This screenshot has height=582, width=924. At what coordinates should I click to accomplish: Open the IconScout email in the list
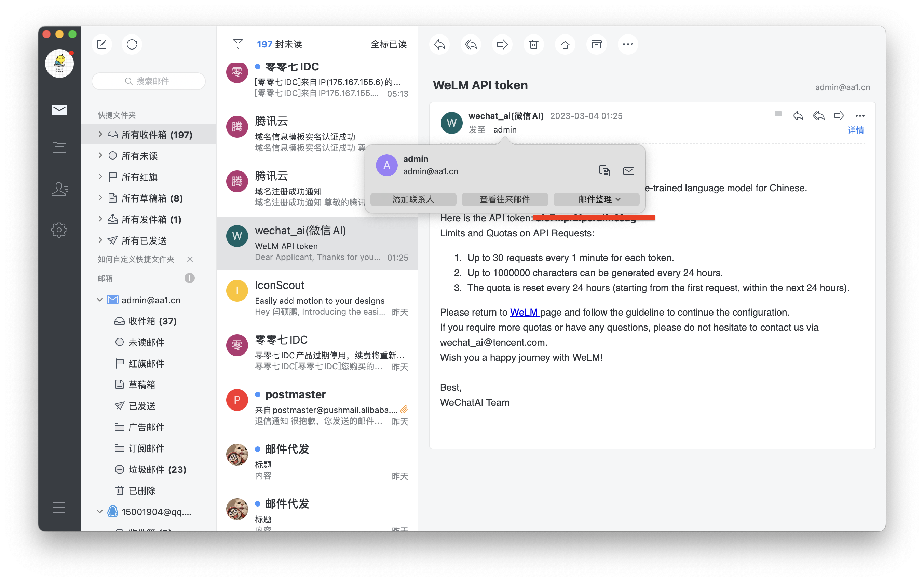click(x=317, y=297)
